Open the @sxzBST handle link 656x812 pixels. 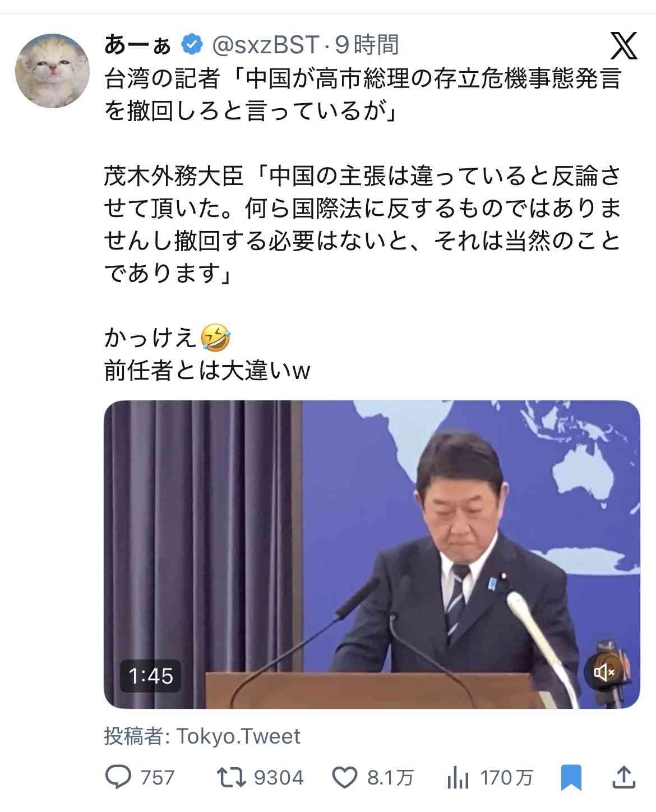265,45
